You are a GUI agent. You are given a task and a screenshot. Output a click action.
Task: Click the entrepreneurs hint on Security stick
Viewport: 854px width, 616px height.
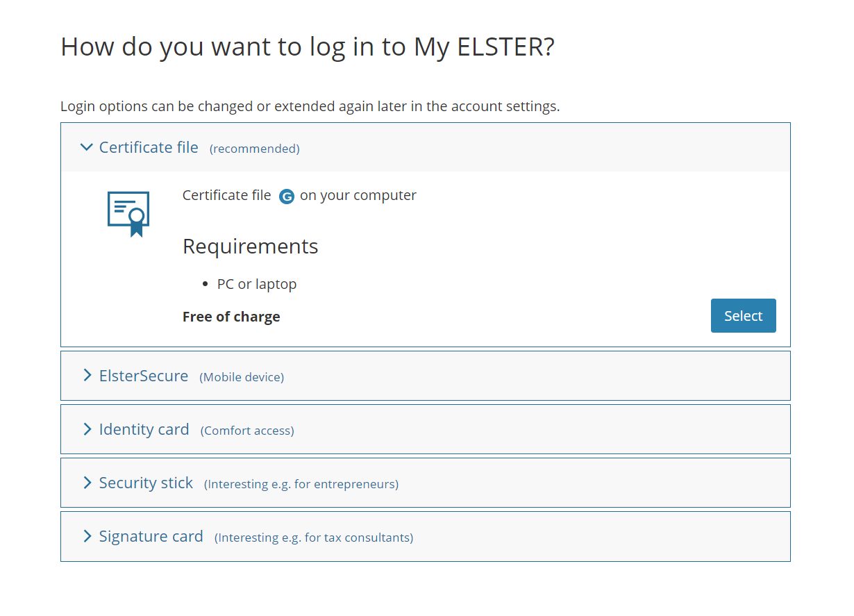[301, 484]
